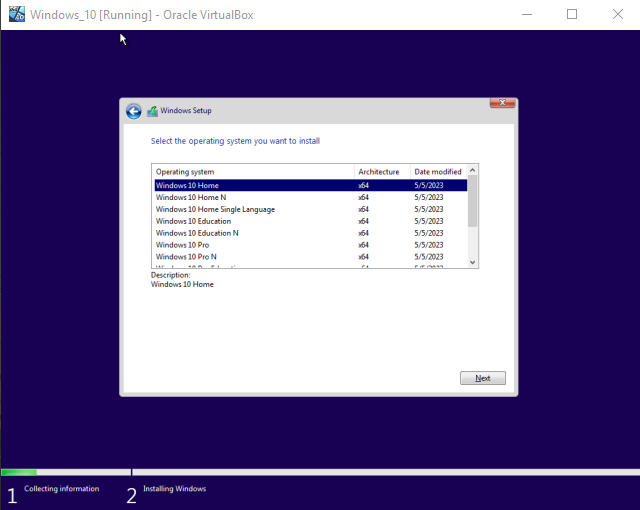The height and width of the screenshot is (510, 640).
Task: Click the Windows Setup title icon
Action: click(x=152, y=111)
